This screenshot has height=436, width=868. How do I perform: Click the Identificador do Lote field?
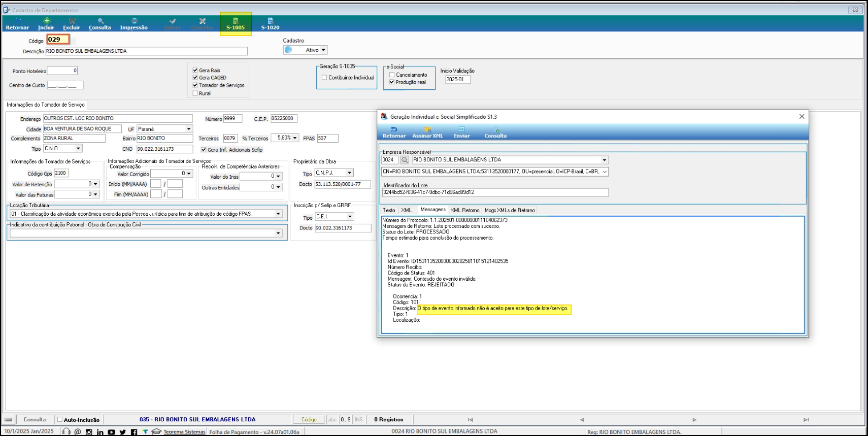495,192
